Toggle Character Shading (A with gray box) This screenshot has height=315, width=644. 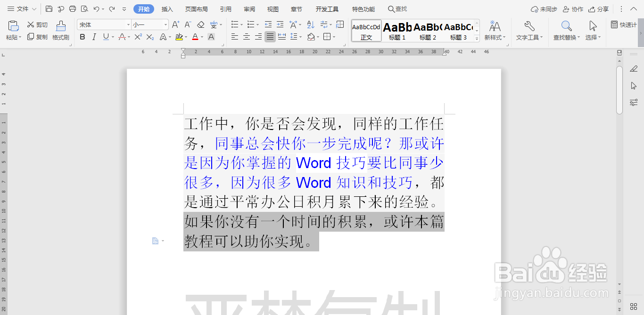211,37
